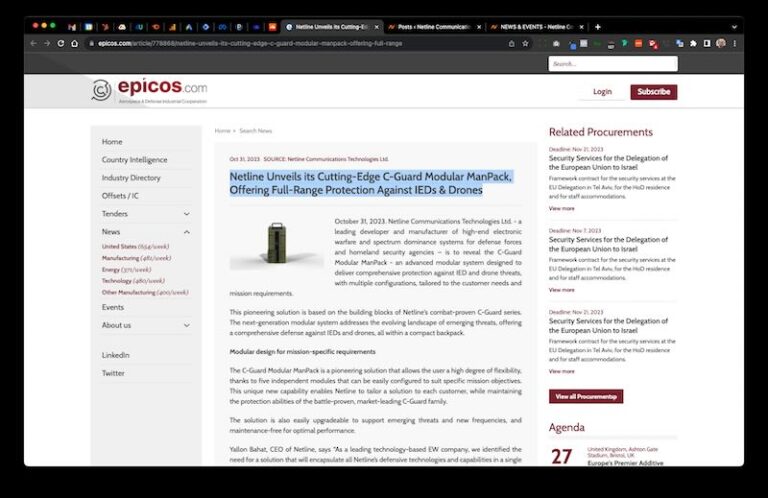Click the Login button

(602, 92)
